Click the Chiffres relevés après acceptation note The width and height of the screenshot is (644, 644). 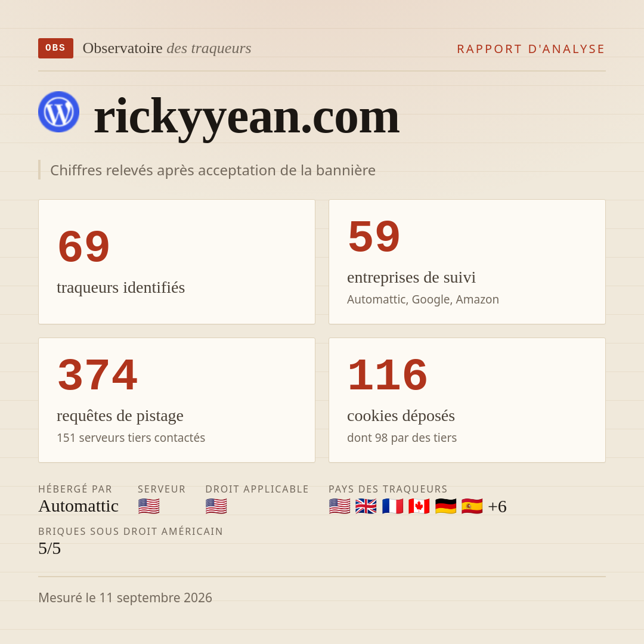click(213, 170)
